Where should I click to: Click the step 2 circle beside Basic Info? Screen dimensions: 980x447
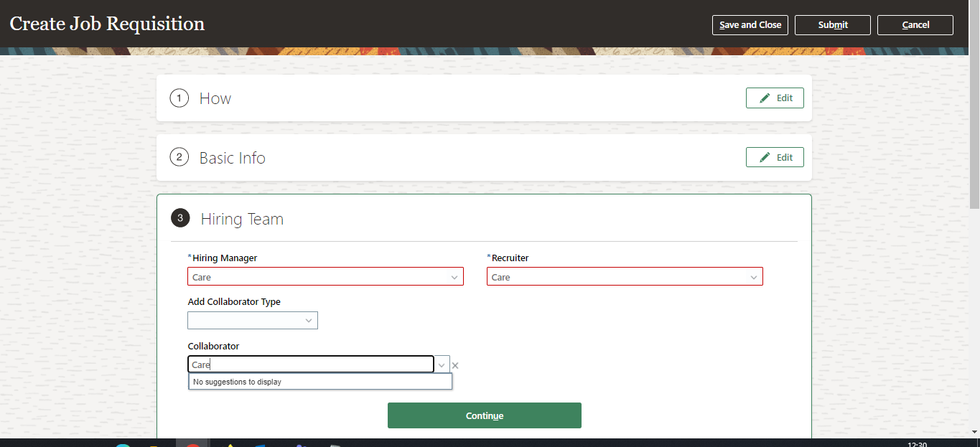point(179,156)
